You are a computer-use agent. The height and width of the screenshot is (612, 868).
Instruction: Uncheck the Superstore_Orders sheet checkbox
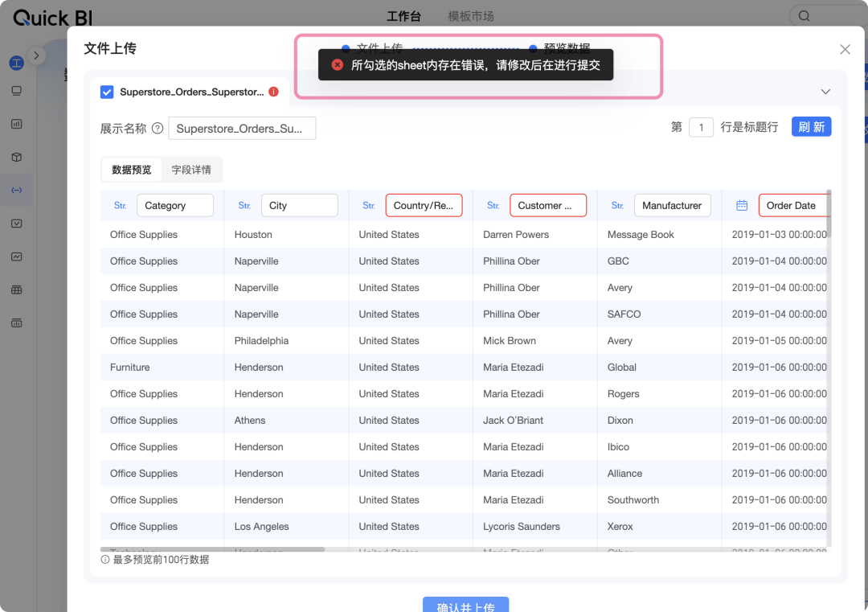click(x=107, y=92)
